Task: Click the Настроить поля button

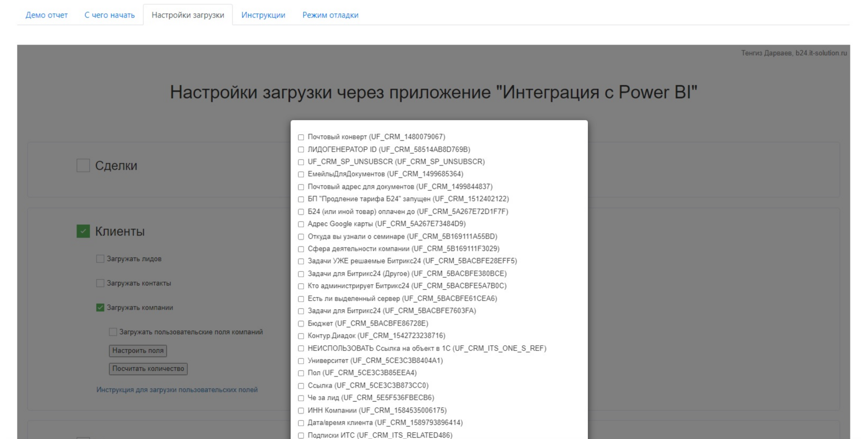Action: [138, 351]
